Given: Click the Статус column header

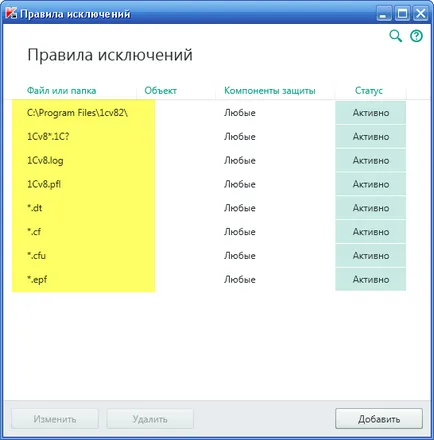Looking at the screenshot, I should pos(369,91).
